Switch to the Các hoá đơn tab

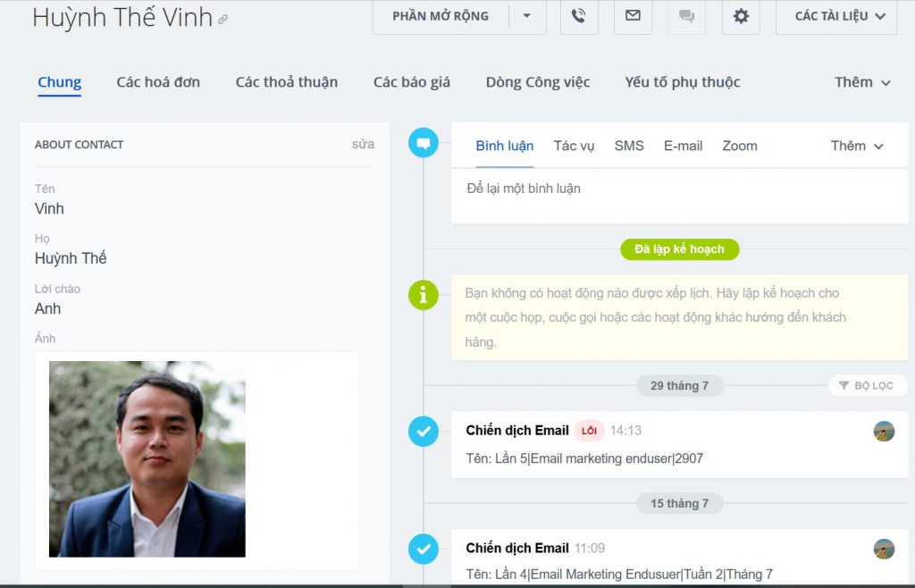[158, 82]
